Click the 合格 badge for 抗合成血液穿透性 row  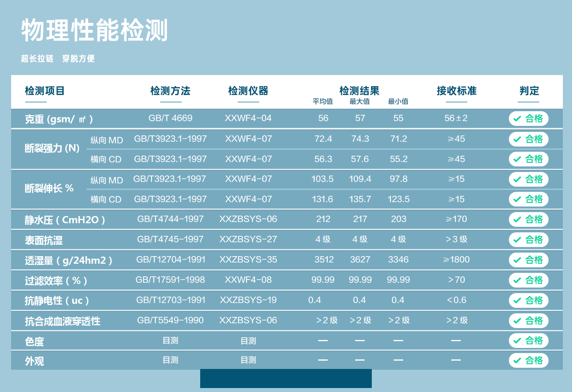click(x=528, y=321)
